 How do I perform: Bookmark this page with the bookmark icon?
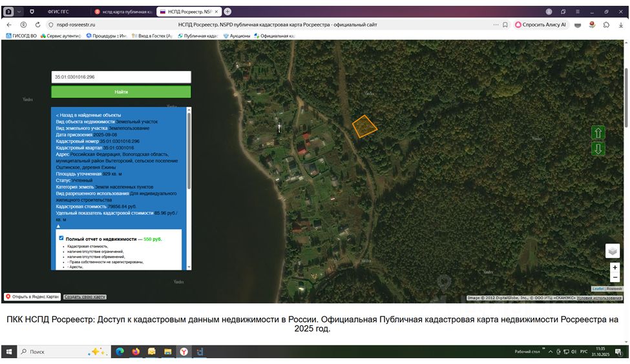(x=505, y=25)
